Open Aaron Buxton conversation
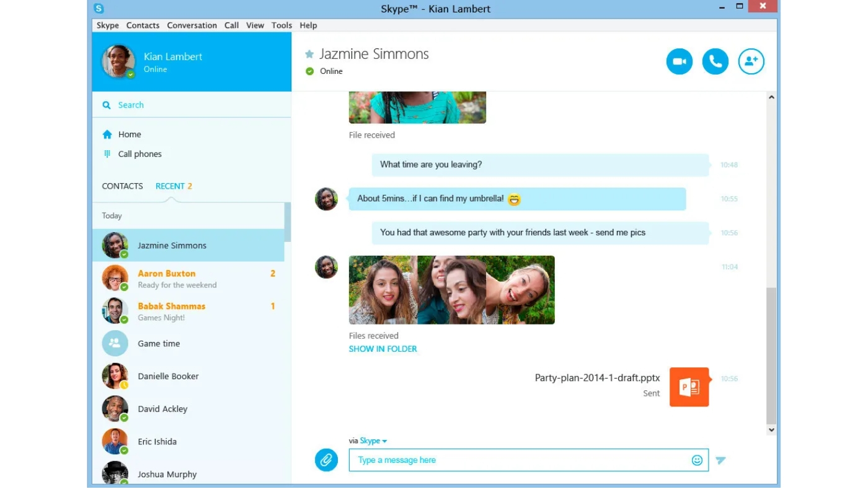 pyautogui.click(x=188, y=278)
